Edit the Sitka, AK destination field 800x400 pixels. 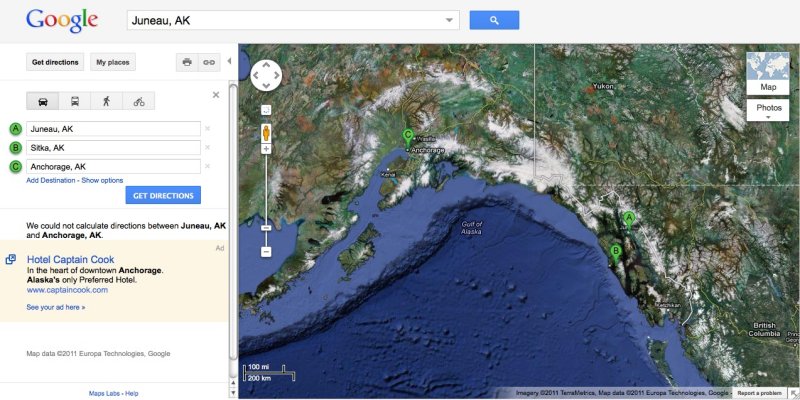point(113,148)
